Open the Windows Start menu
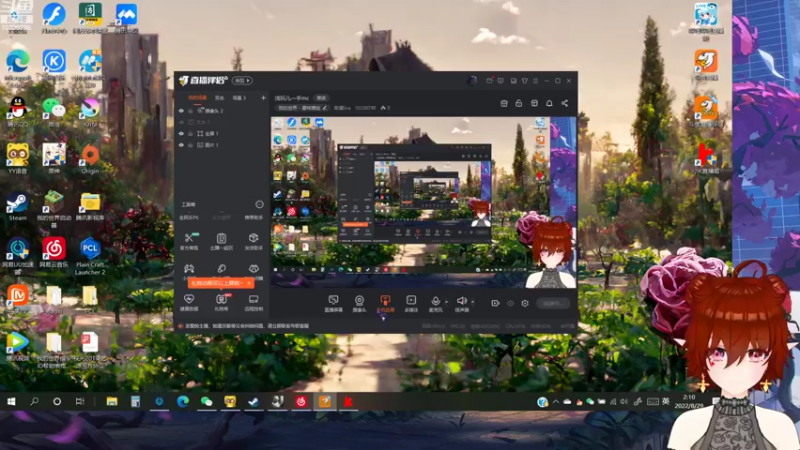This screenshot has height=450, width=800. [x=11, y=402]
